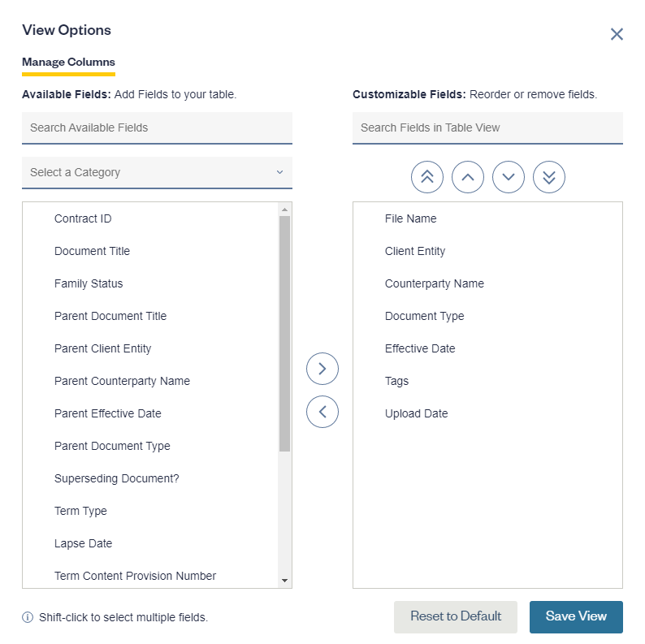This screenshot has width=645, height=644.
Task: Switch to the Manage Columns tab
Action: tap(68, 63)
